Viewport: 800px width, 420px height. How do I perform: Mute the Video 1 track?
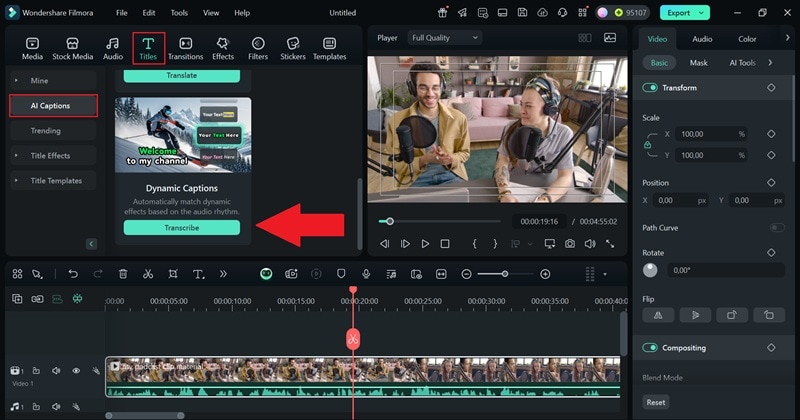(x=56, y=371)
